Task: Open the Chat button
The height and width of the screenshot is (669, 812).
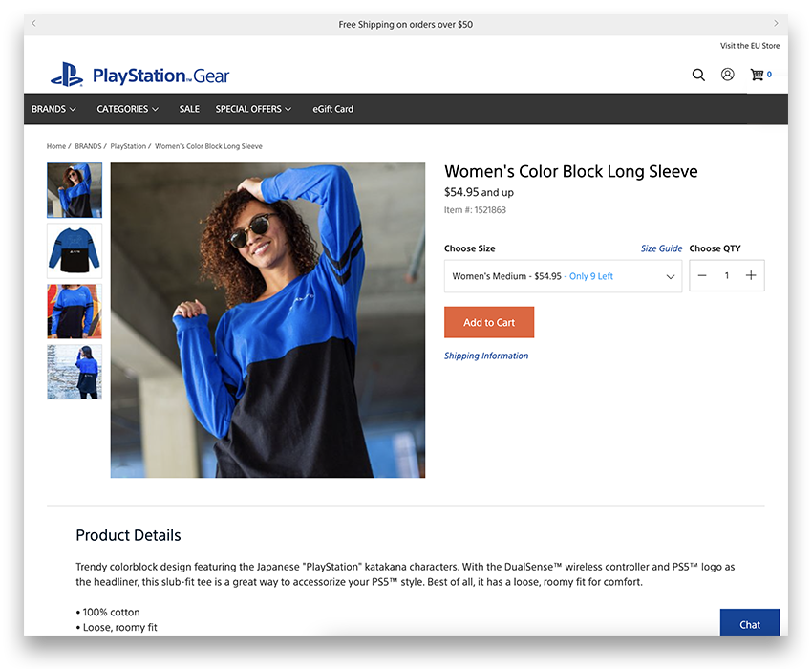Action: 750,624
